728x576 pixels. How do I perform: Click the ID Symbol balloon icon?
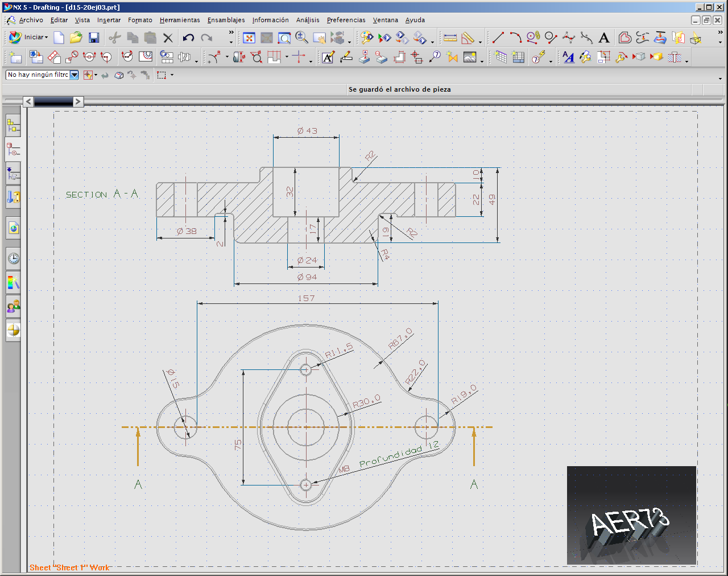435,57
